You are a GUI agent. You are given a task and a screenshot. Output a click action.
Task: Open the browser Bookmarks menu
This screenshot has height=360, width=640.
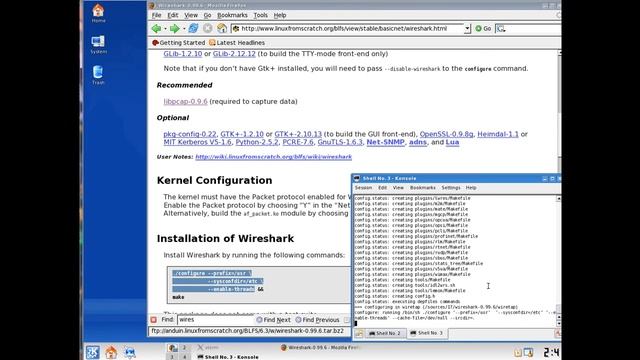[232, 15]
